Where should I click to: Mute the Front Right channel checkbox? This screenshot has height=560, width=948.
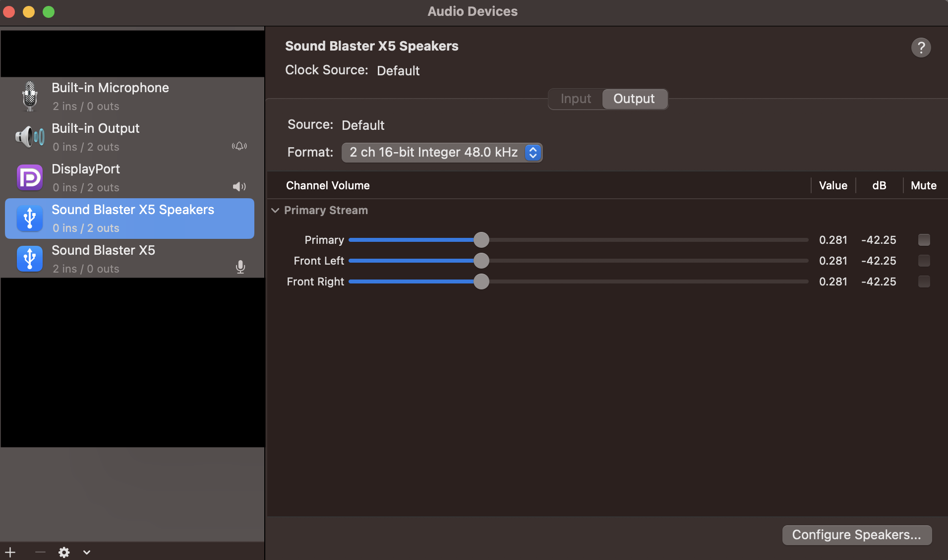pos(924,281)
